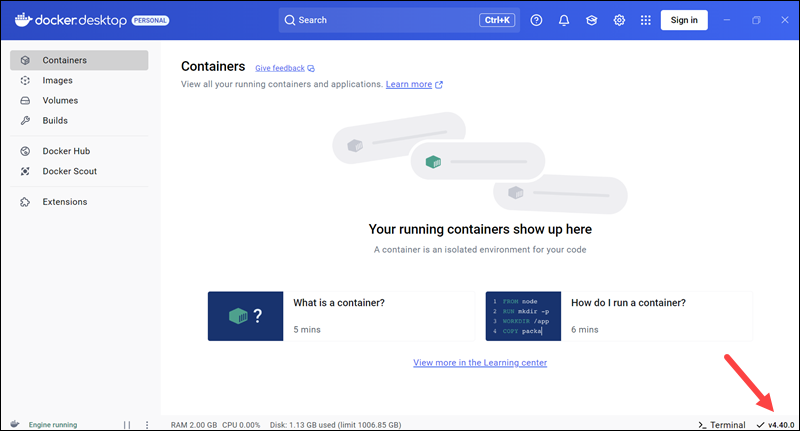Open the notifications bell icon

[564, 20]
